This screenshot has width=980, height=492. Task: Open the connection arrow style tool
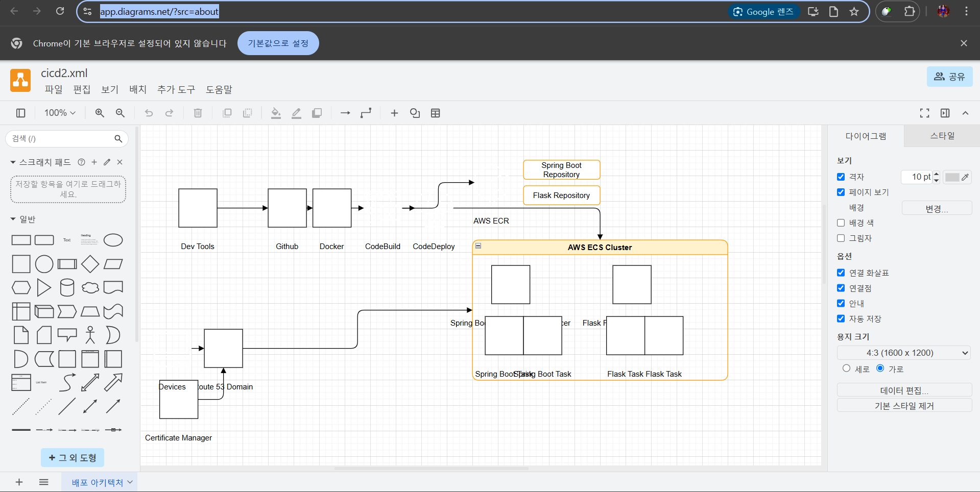(345, 113)
